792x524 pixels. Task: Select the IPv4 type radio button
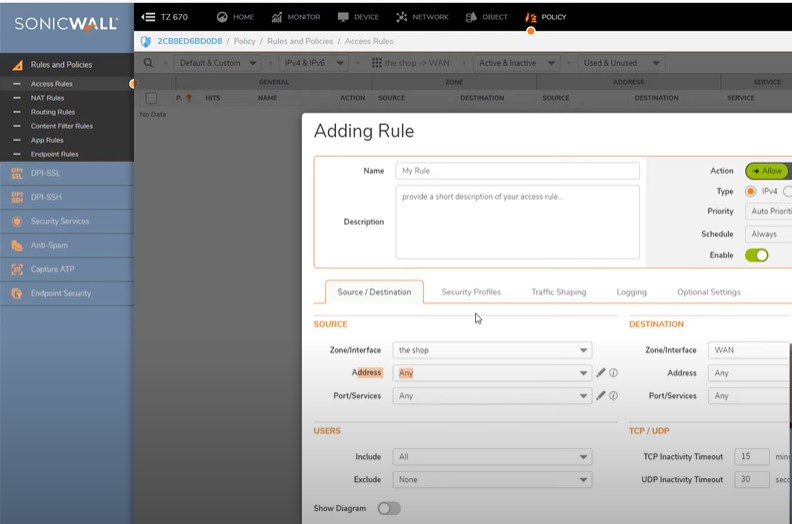pos(751,191)
